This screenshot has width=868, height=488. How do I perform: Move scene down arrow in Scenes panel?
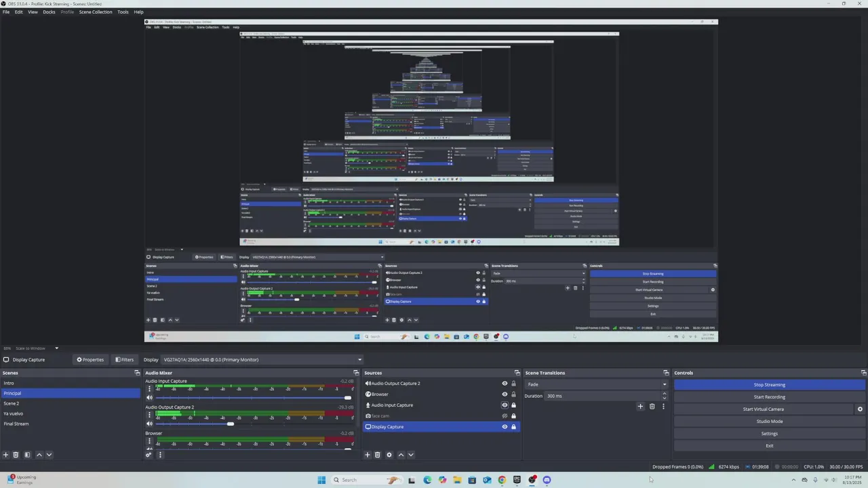click(x=49, y=455)
